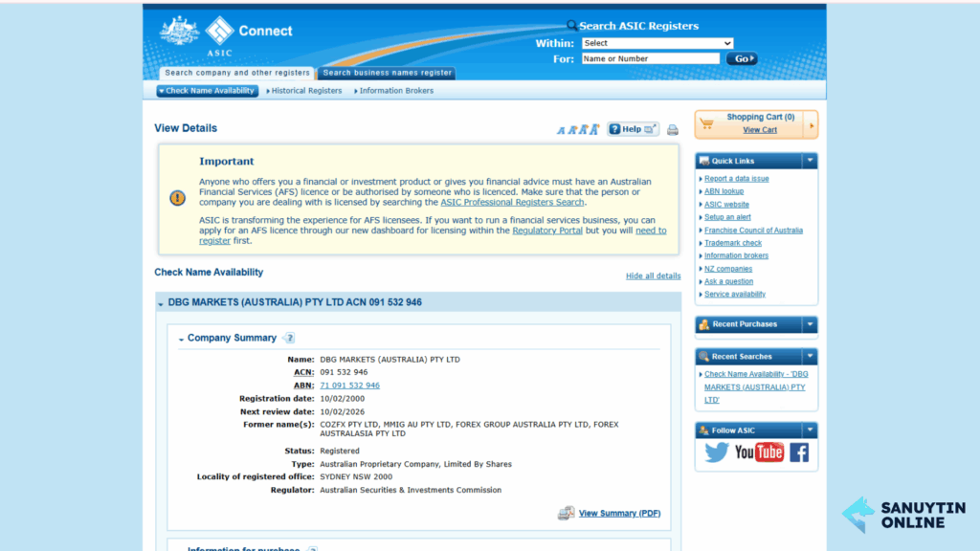Open NZ companies quick link
The image size is (980, 551).
click(728, 269)
